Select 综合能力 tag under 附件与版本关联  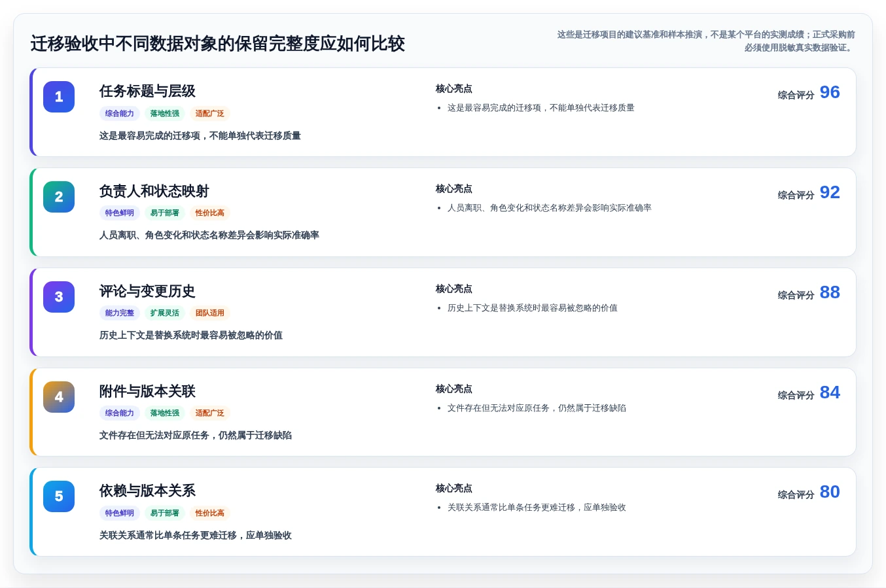tap(120, 413)
